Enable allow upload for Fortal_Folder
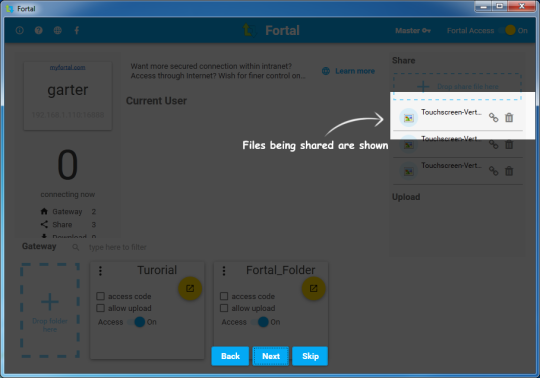540x378 pixels. (x=224, y=308)
